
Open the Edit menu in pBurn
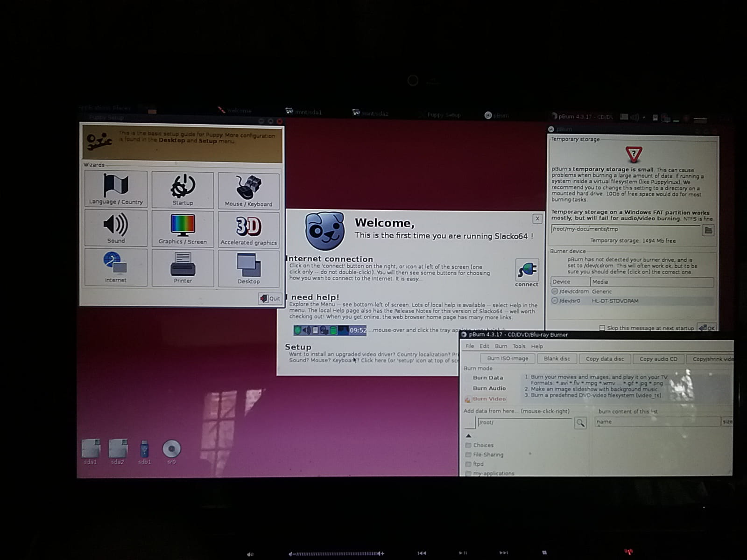tap(484, 346)
